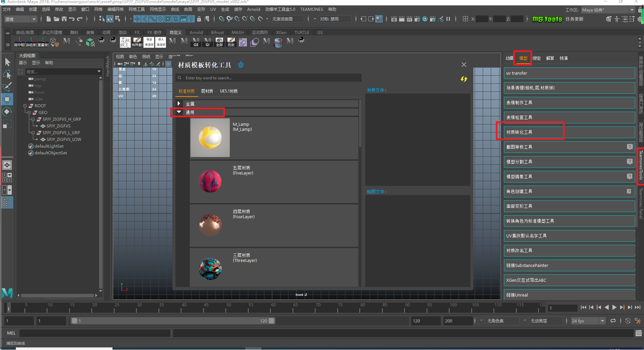The image size is (644, 350).
Task: Toggle loop playback button on range bar
Action: [x=613, y=321]
